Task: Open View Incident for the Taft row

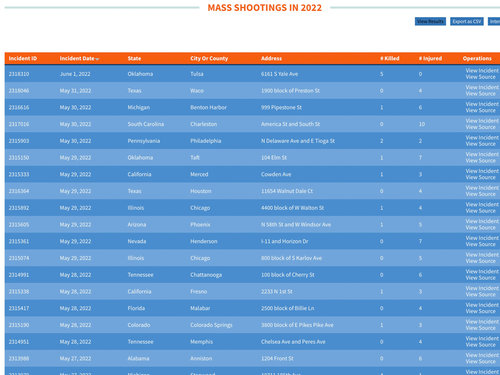Action: pos(482,154)
